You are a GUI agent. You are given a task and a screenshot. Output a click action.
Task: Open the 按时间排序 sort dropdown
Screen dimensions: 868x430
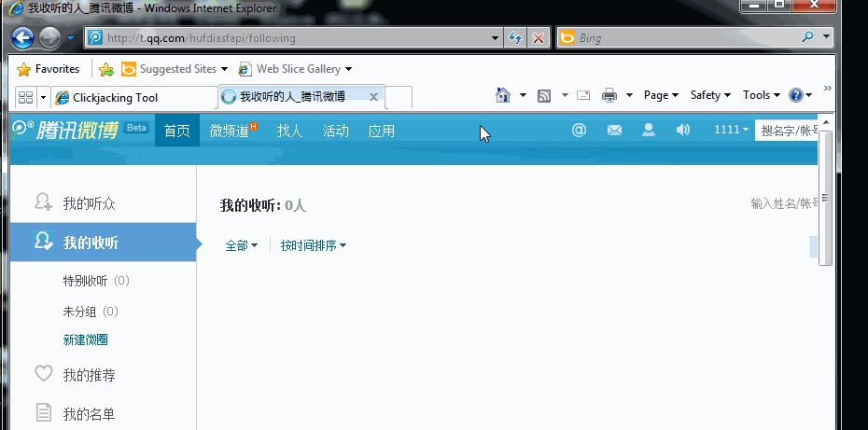(314, 245)
